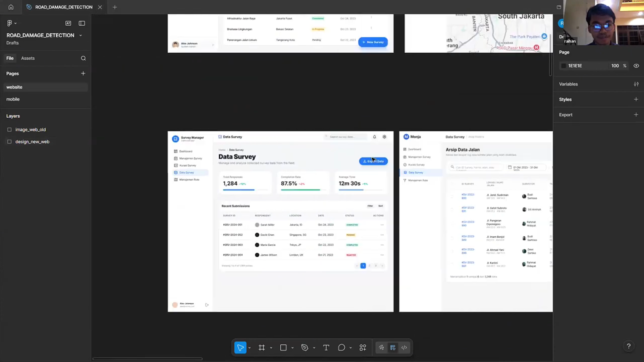
Task: Select the Move tool in toolbar
Action: (240, 348)
